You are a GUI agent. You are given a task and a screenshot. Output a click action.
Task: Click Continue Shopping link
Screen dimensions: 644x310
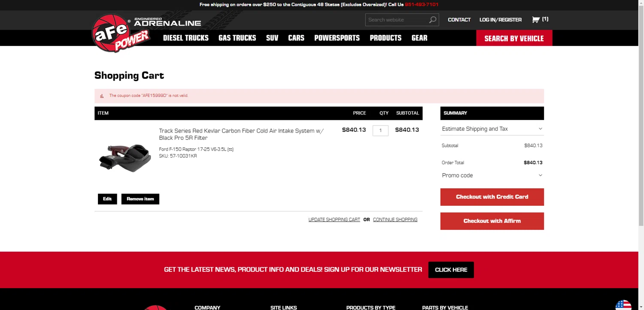(x=395, y=220)
